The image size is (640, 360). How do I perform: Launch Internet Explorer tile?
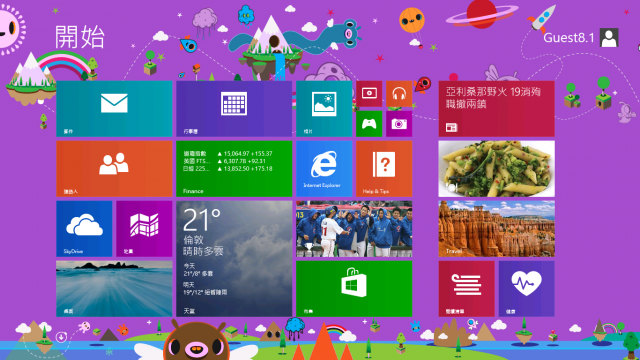324,169
